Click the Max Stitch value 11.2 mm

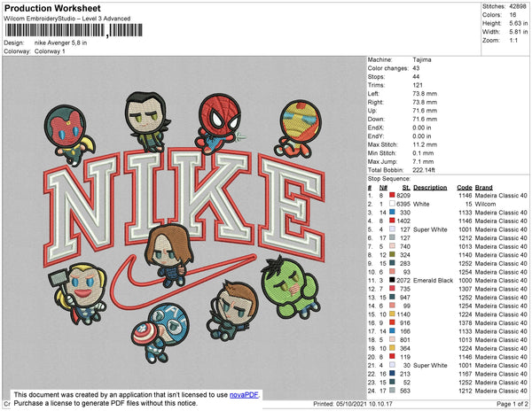click(x=425, y=144)
